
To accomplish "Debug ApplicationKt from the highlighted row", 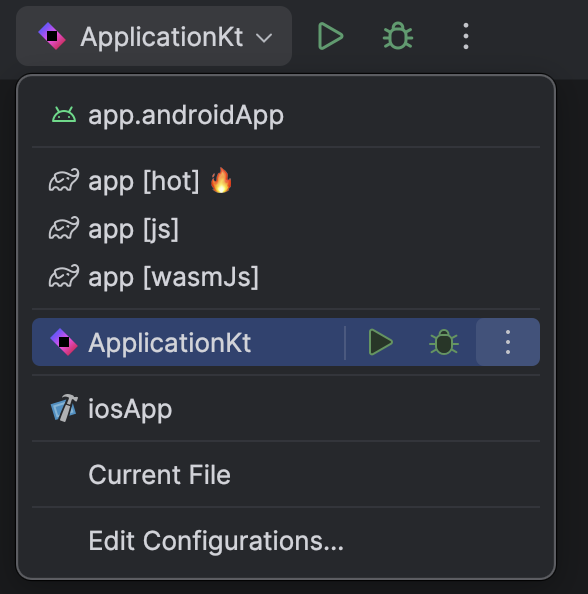I will click(x=444, y=342).
